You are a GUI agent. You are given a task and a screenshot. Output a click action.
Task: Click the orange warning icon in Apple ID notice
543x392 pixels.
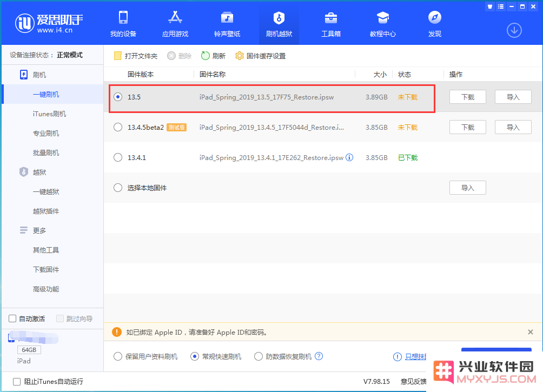(117, 332)
